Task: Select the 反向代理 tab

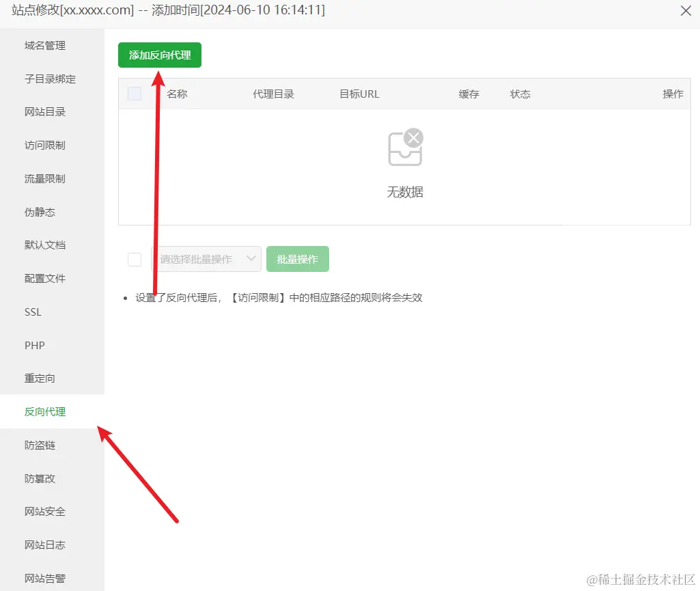Action: pyautogui.click(x=45, y=412)
